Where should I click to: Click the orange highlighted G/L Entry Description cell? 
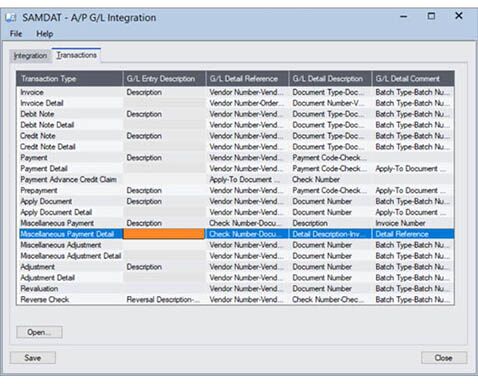[x=164, y=234]
